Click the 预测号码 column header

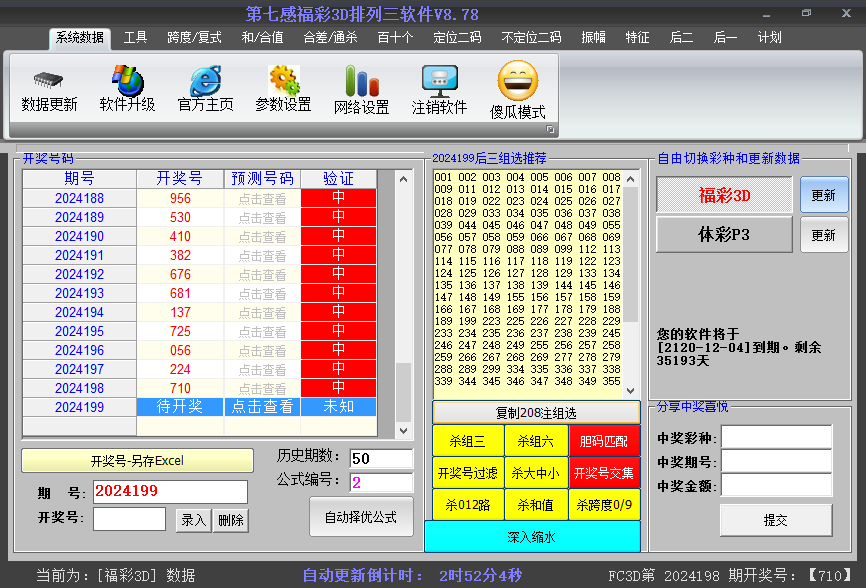coord(262,179)
